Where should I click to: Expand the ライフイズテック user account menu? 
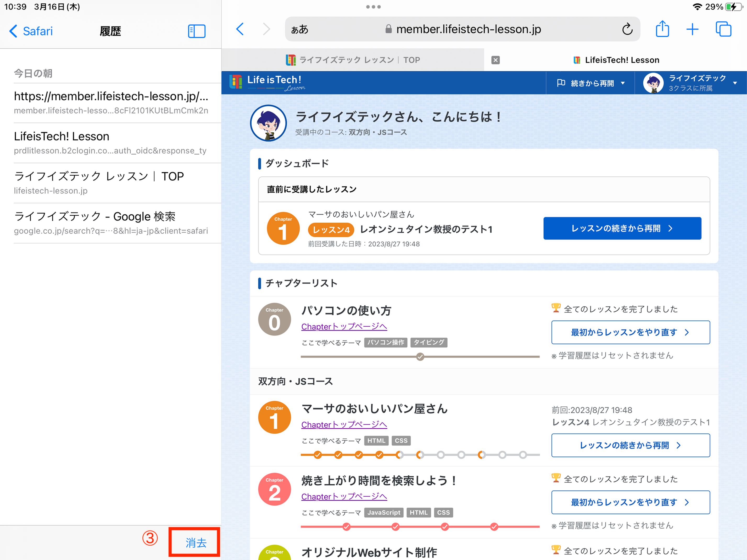(x=691, y=83)
